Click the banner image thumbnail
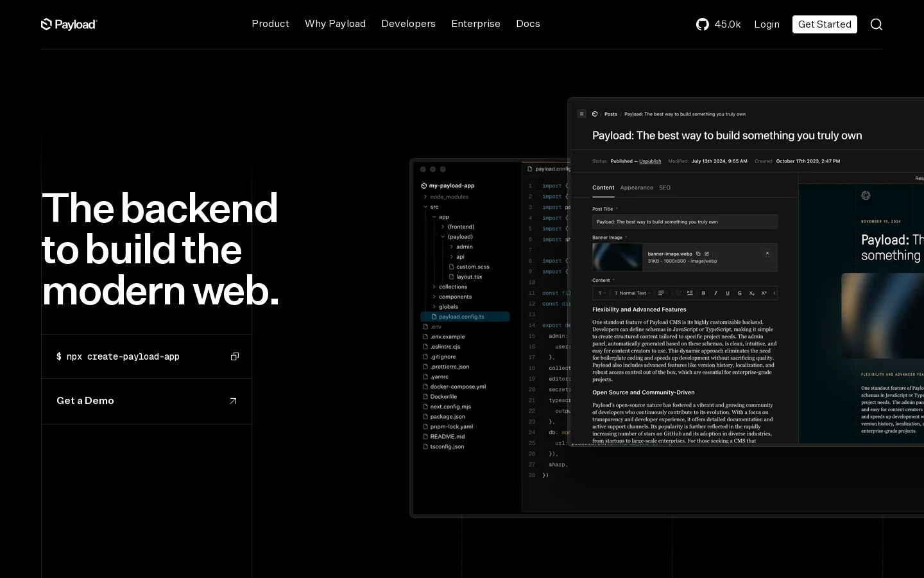The height and width of the screenshot is (578, 924). click(617, 258)
